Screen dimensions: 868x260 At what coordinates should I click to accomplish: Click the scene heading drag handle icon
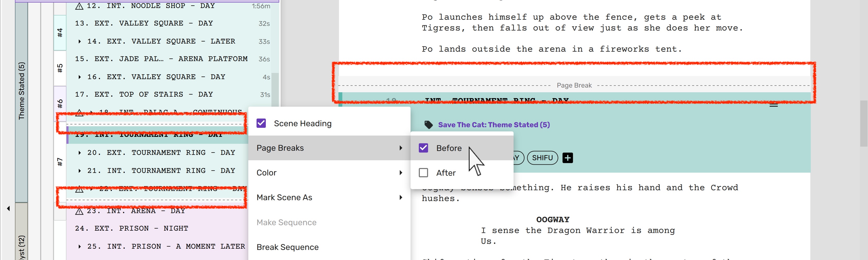pos(773,105)
